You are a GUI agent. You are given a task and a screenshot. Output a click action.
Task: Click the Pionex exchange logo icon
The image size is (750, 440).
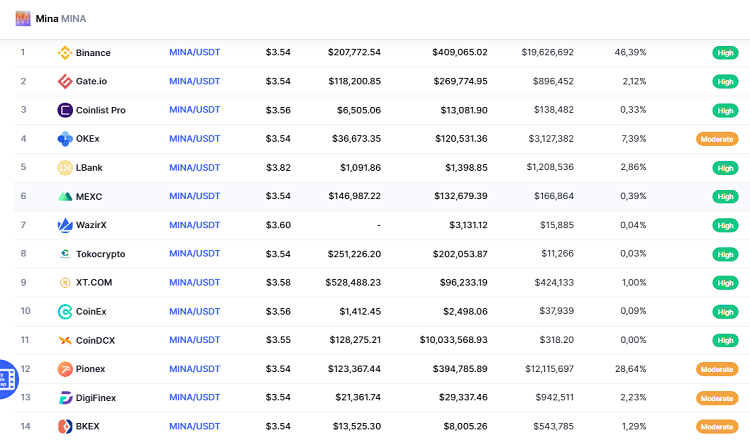[65, 369]
